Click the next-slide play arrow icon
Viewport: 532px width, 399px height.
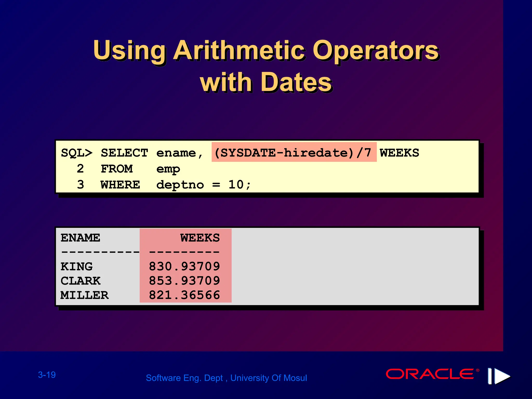pos(499,376)
